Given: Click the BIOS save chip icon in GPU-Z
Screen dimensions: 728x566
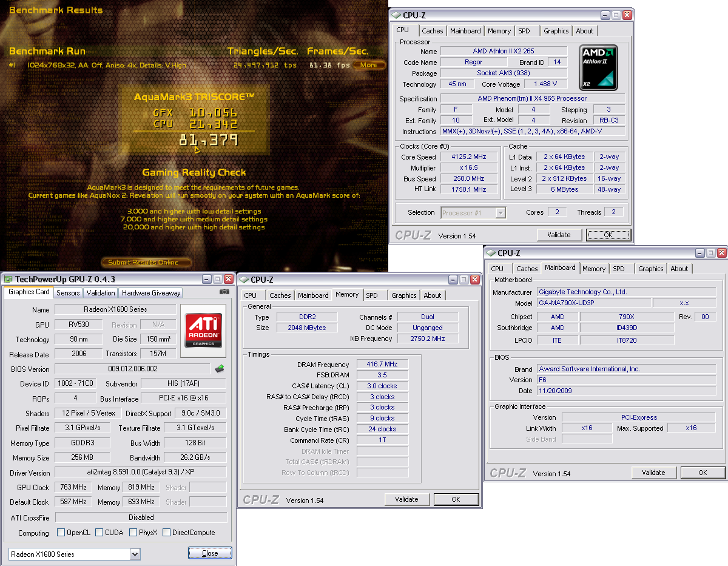Looking at the screenshot, I should tap(220, 368).
